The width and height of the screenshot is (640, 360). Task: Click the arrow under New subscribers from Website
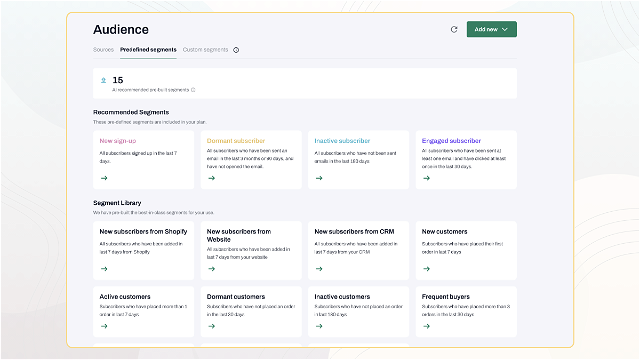point(211,269)
